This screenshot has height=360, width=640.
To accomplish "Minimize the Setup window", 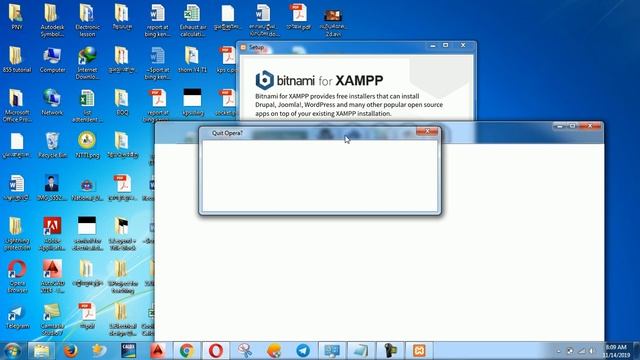I will click(433, 45).
